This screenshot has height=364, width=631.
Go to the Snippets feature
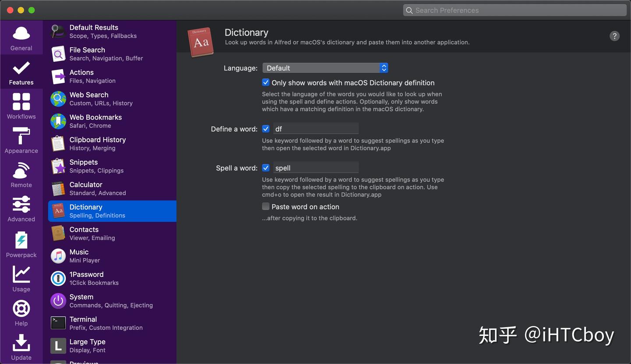[x=84, y=166]
